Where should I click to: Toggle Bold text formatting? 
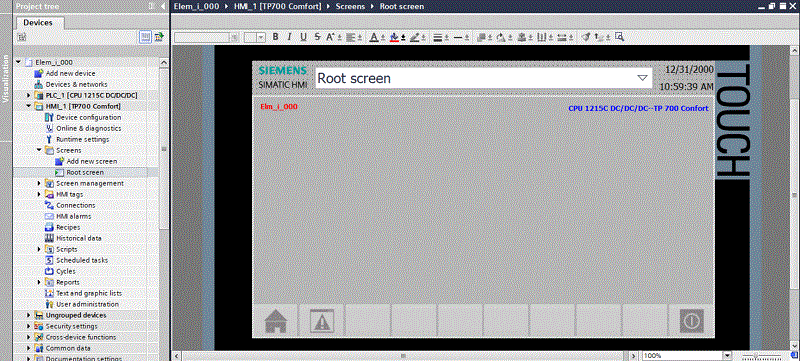276,37
